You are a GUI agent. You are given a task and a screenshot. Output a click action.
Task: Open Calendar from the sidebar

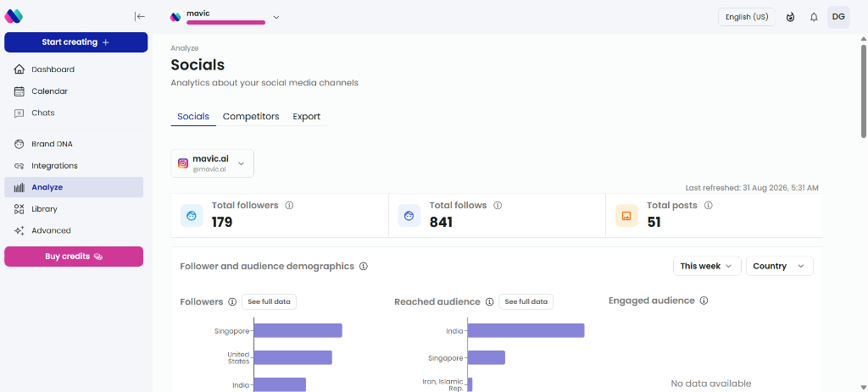(x=74, y=91)
